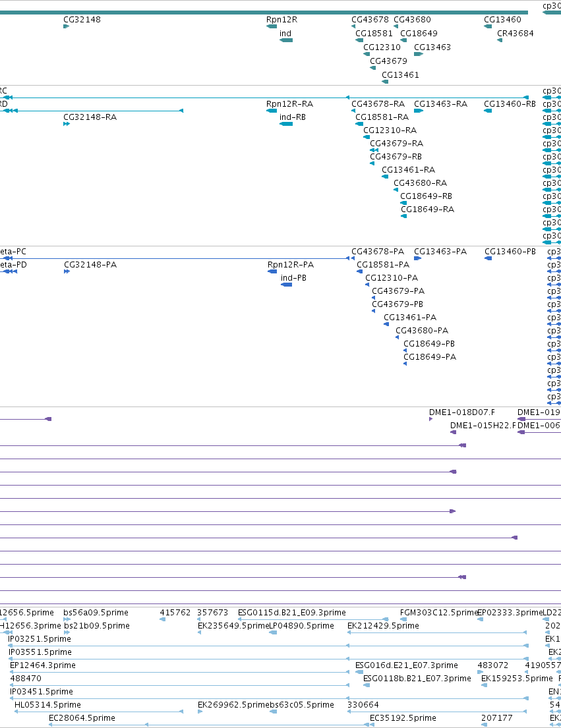This screenshot has width=561, height=728.
Task: Select FGM303C12.5prime label
Action: pos(439,613)
